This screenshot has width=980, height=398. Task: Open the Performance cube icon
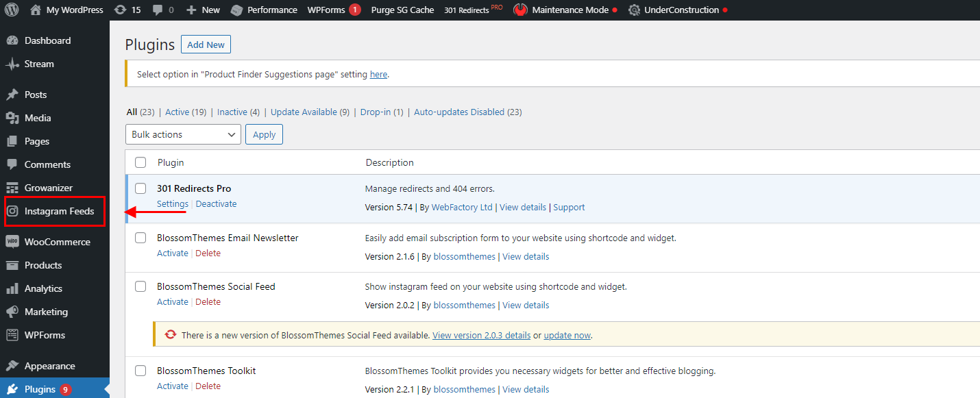(x=236, y=10)
